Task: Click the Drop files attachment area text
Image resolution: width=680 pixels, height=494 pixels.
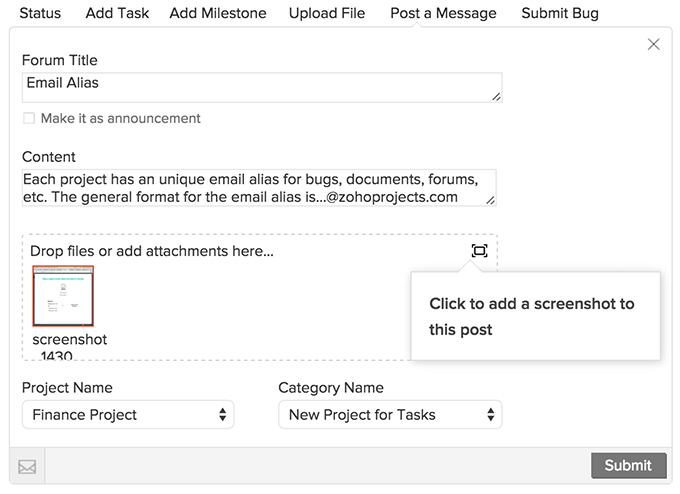Action: [152, 251]
